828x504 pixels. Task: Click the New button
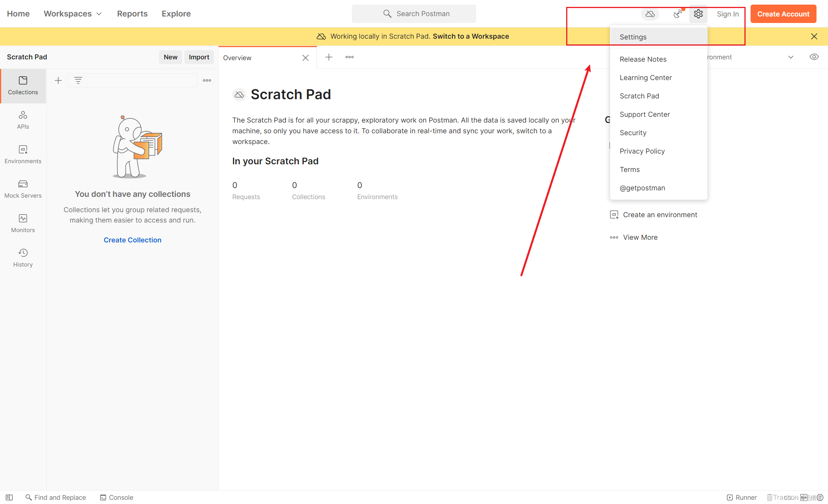click(x=171, y=57)
